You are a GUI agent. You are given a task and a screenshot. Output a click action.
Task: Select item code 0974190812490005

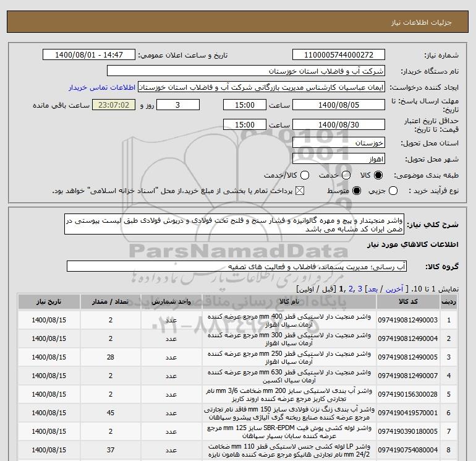point(408,357)
